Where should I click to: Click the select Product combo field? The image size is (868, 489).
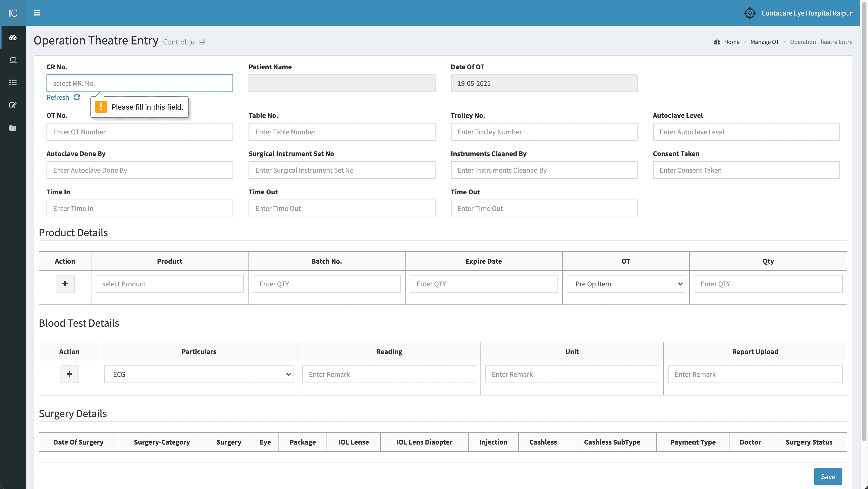click(x=169, y=284)
